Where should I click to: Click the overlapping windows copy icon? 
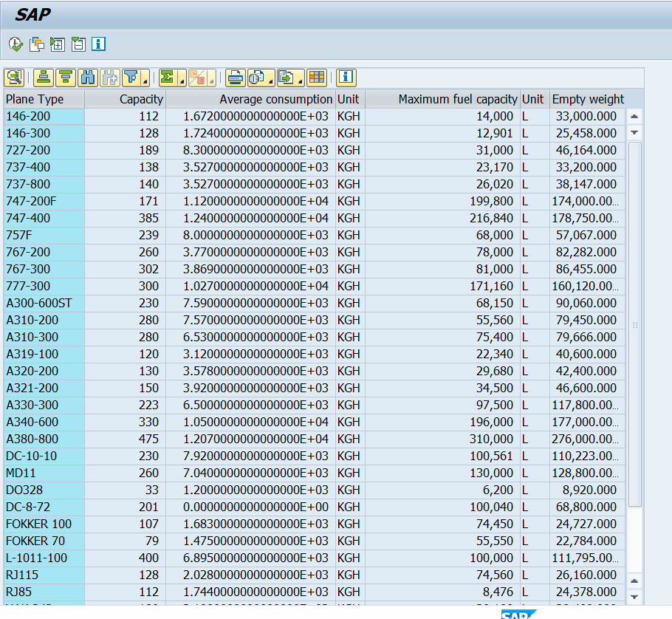[x=37, y=44]
